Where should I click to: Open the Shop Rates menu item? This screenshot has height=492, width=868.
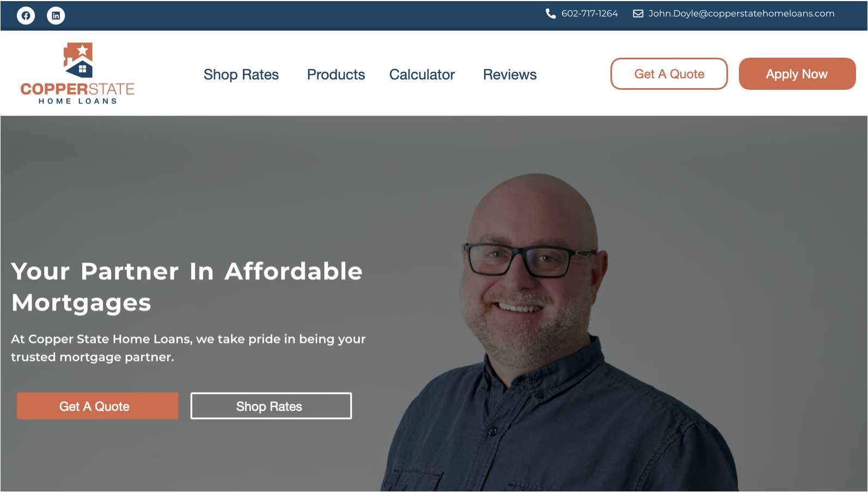click(241, 75)
